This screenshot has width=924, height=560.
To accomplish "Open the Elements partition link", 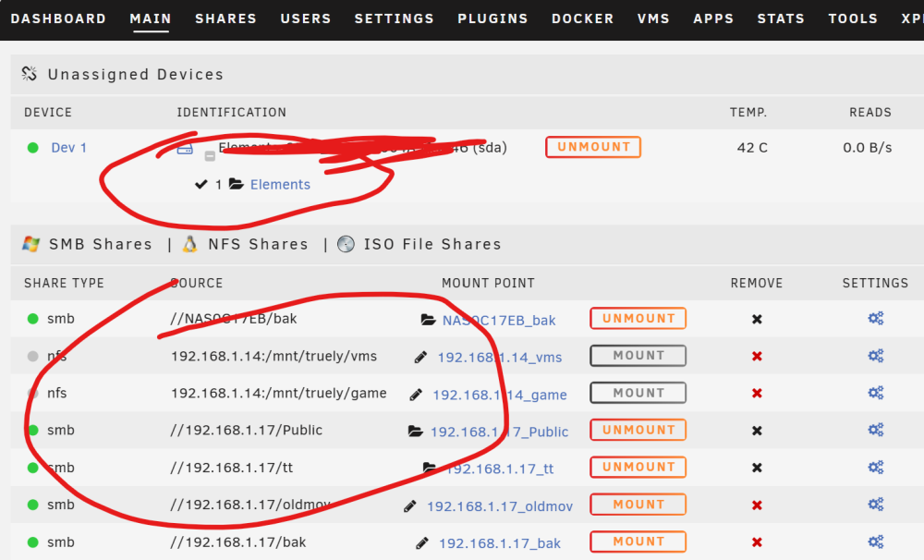I will click(280, 185).
